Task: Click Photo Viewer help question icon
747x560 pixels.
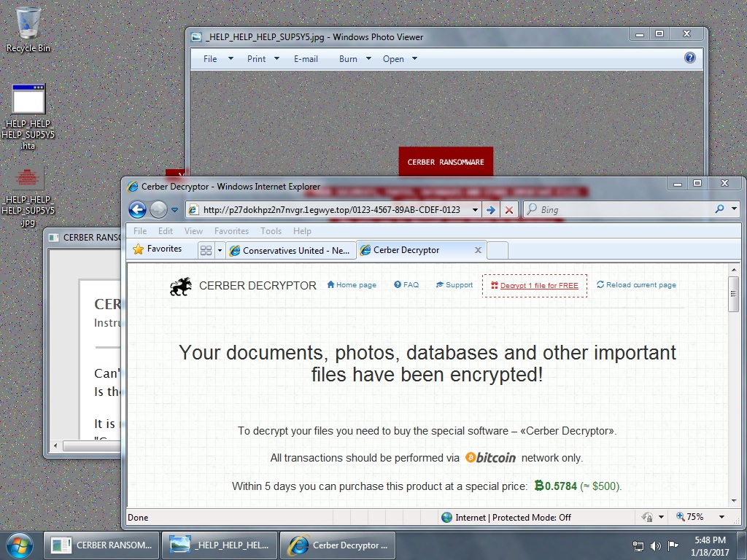Action: 690,58
